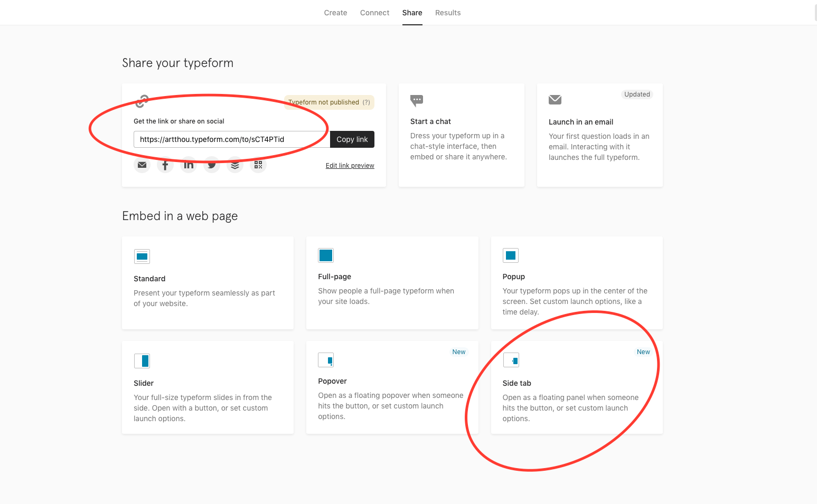Click the Popover embed icon
Image resolution: width=817 pixels, height=504 pixels.
(x=326, y=360)
